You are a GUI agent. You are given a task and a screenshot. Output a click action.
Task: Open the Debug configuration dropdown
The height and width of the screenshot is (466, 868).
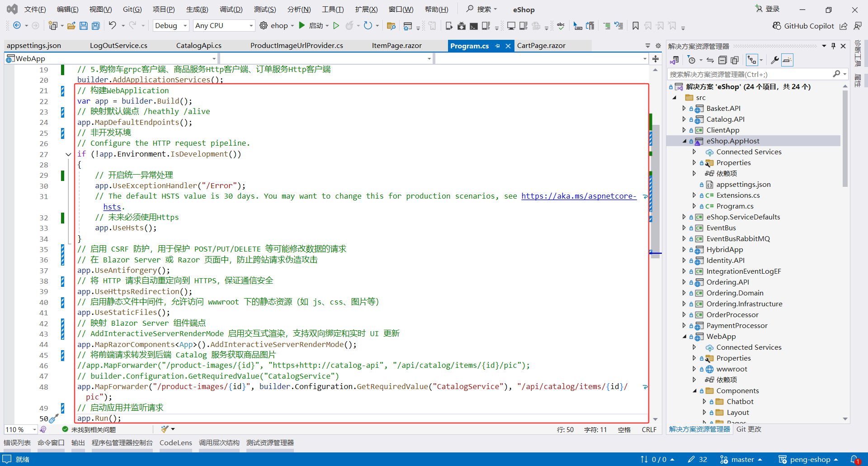[170, 25]
